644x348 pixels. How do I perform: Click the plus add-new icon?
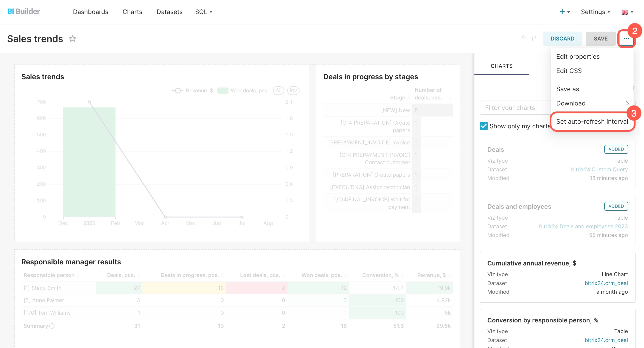coord(562,12)
